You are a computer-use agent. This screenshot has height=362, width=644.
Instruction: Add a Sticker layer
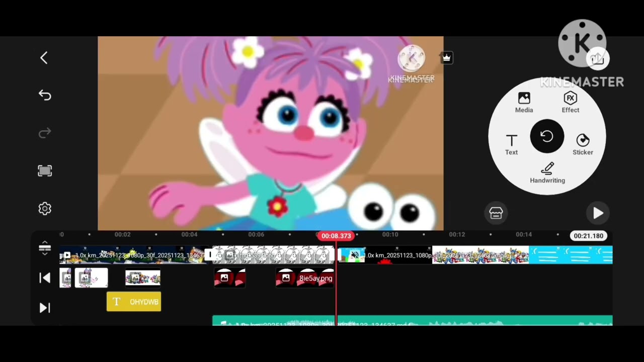coord(583,145)
